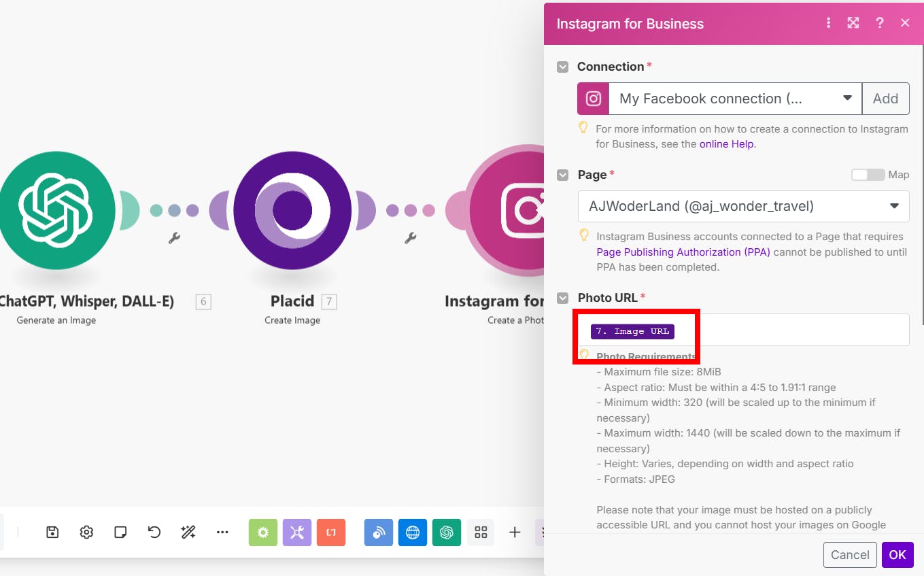Toggle the Map switch for Page
The image size is (924, 576).
click(x=868, y=175)
